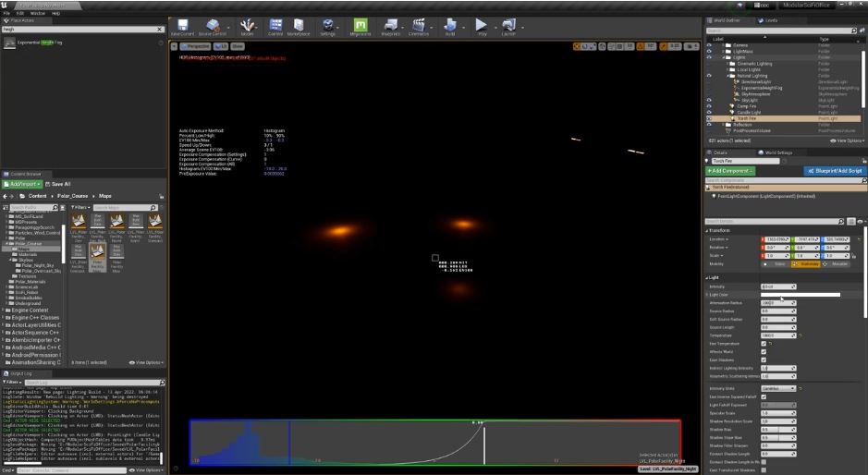The image size is (868, 475).
Task: Hide the Camp Fire light in outliner
Action: click(709, 106)
